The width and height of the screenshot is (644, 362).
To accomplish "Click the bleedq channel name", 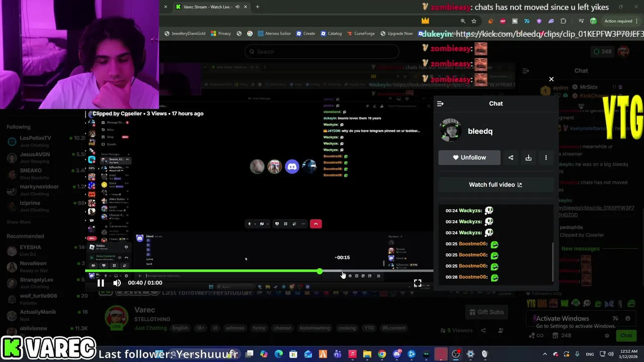I will coord(480,131).
